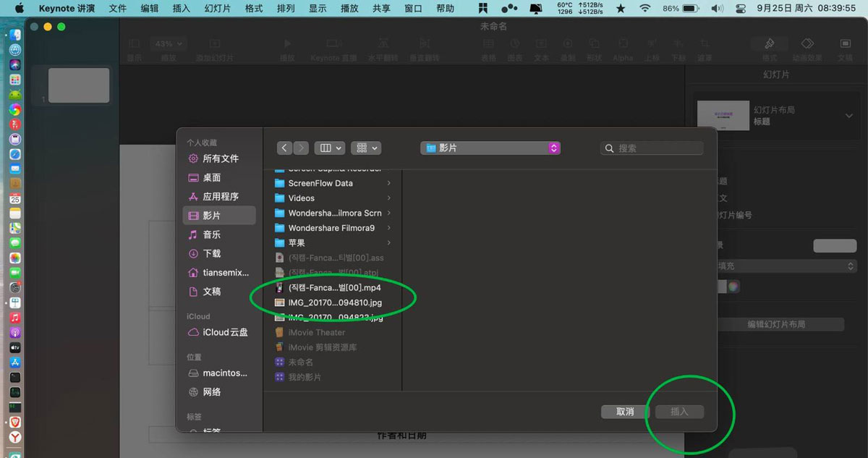Screen dimensions: 868x458
Task: Open the 排列 menu
Action: click(286, 9)
